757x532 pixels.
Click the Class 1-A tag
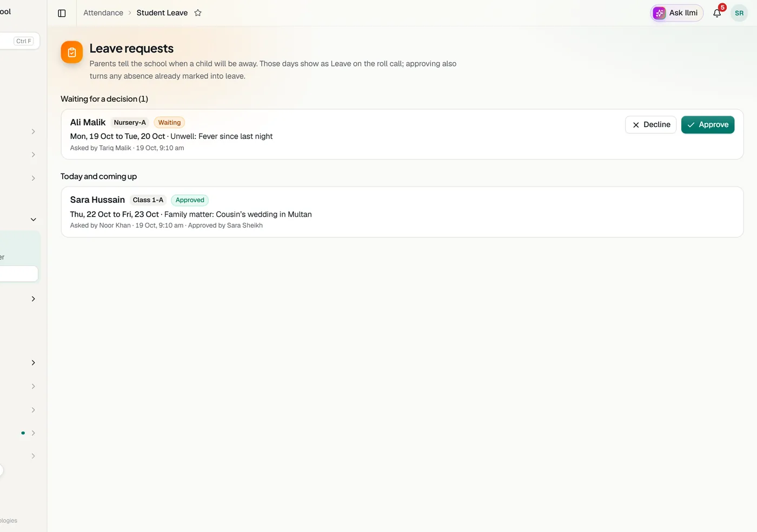148,200
